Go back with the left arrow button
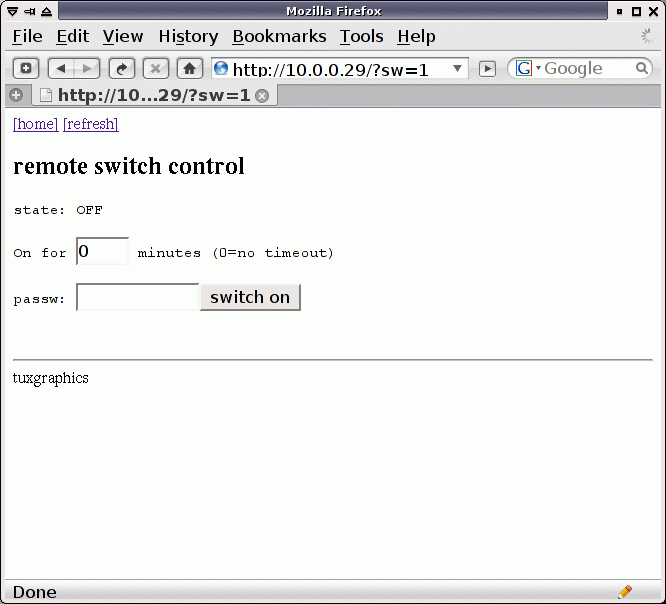 click(61, 68)
